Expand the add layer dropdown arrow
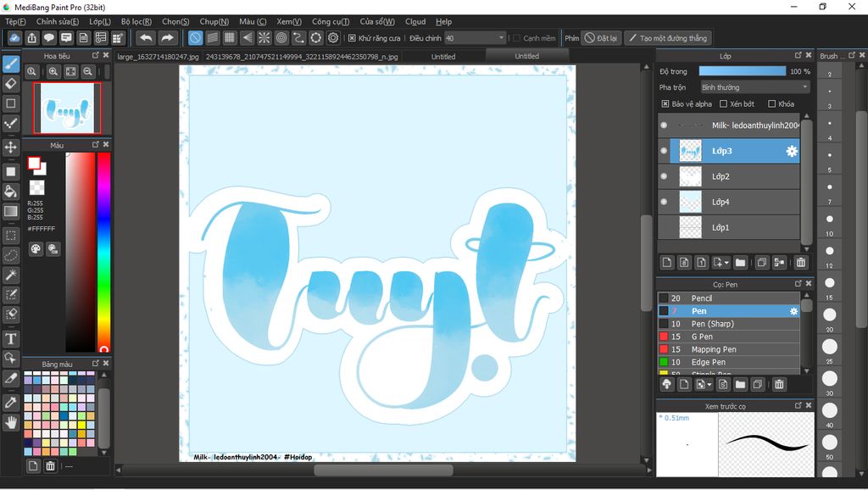The width and height of the screenshot is (868, 490). coord(726,263)
